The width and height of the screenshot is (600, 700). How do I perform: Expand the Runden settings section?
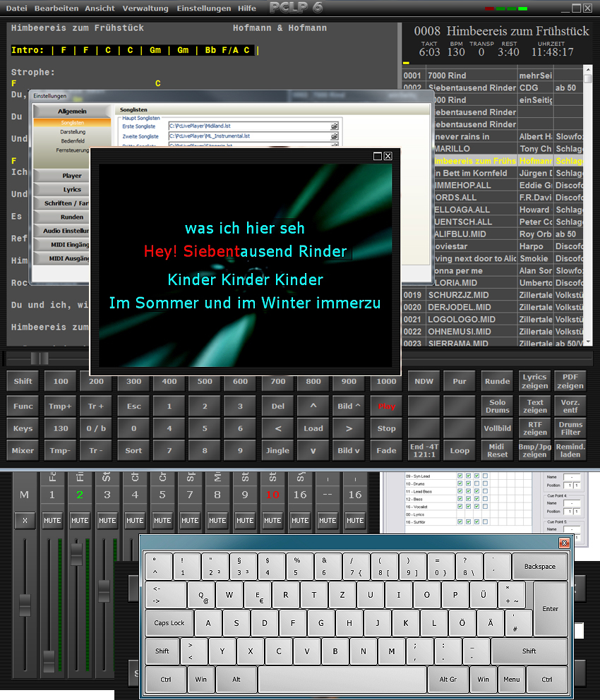pyautogui.click(x=72, y=217)
